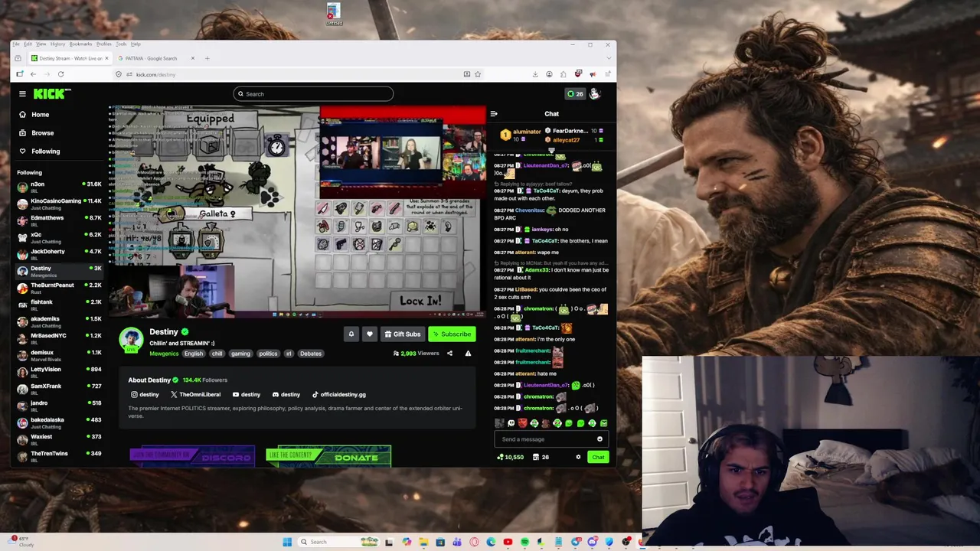Viewport: 980px width, 551px height.
Task: Open TheBurntPeanut channel in sidebar
Action: click(60, 288)
